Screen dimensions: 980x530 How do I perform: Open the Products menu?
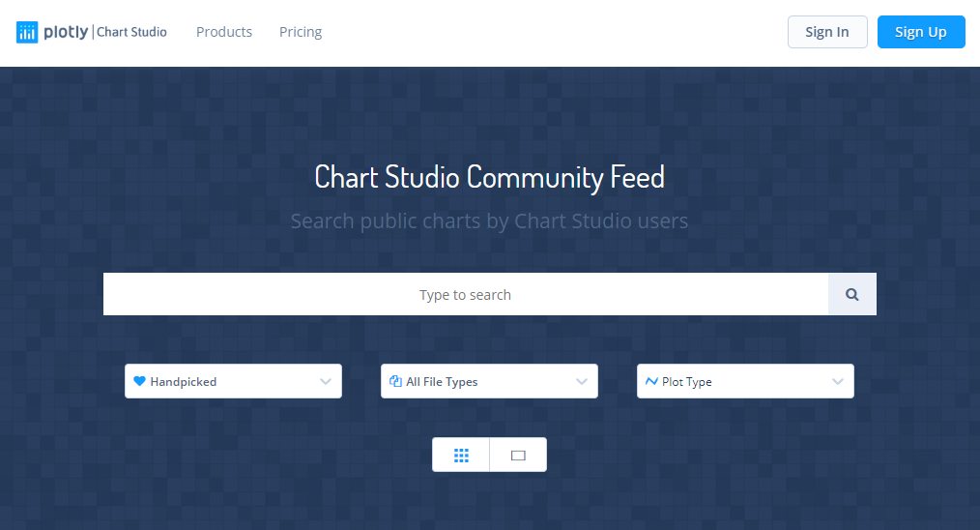[x=224, y=32]
